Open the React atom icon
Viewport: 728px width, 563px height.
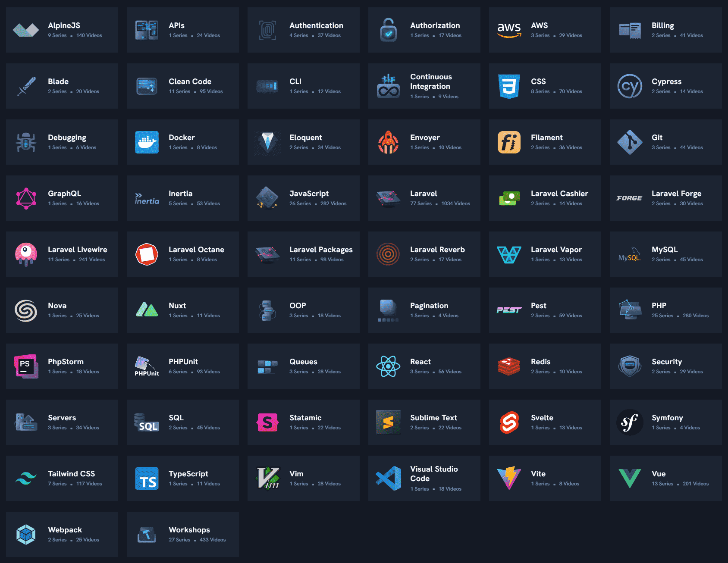point(388,366)
